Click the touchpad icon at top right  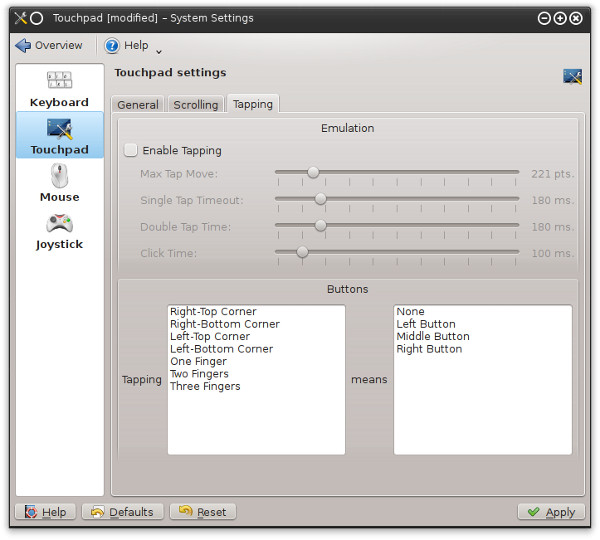[x=572, y=76]
